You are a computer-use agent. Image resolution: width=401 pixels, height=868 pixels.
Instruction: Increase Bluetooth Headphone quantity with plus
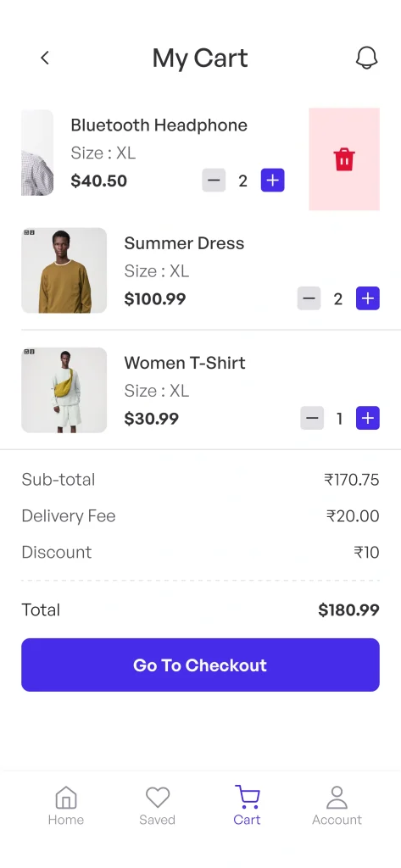click(272, 181)
